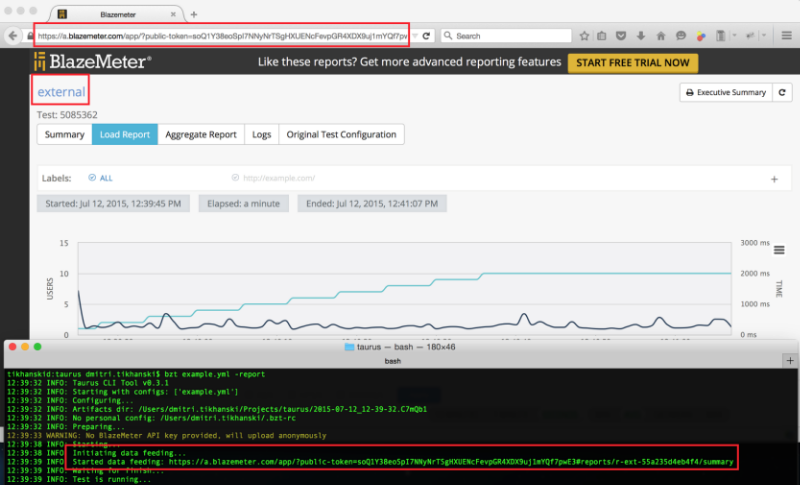Toggle the http://example.com/ label checkbox

coord(235,177)
